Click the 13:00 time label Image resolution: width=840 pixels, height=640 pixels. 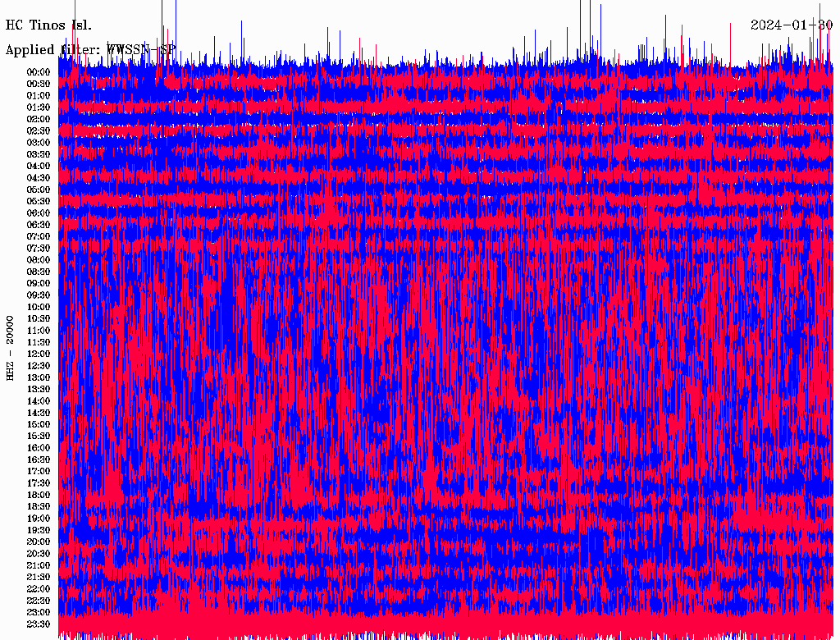39,377
